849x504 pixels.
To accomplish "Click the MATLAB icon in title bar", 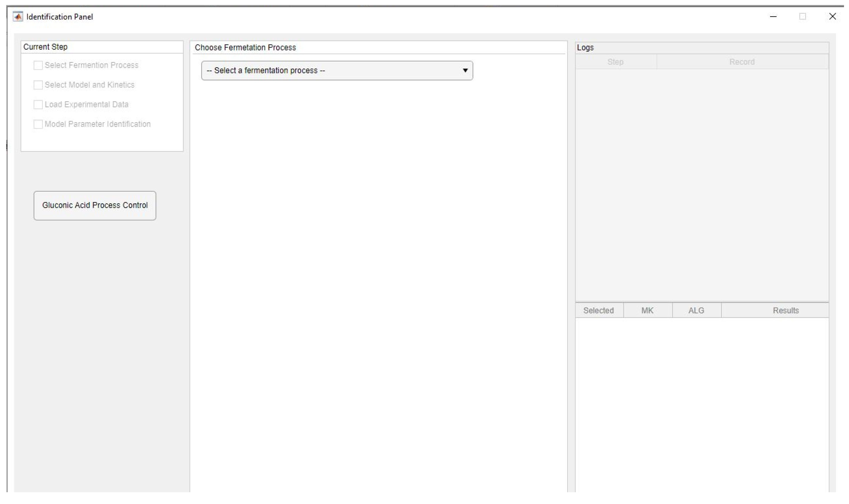I will (x=18, y=17).
